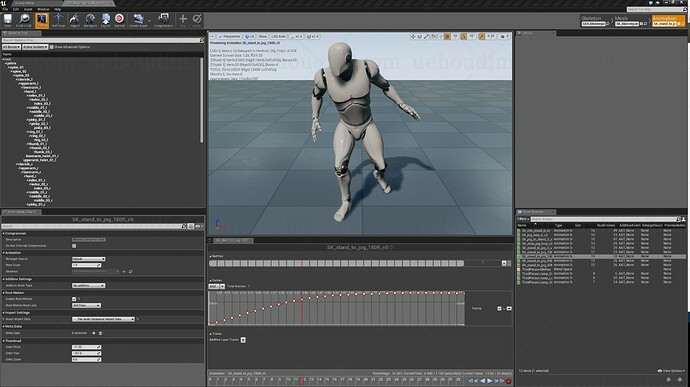This screenshot has width=690, height=387.
Task: Click the Export toolbar icon
Action: pyautogui.click(x=106, y=20)
